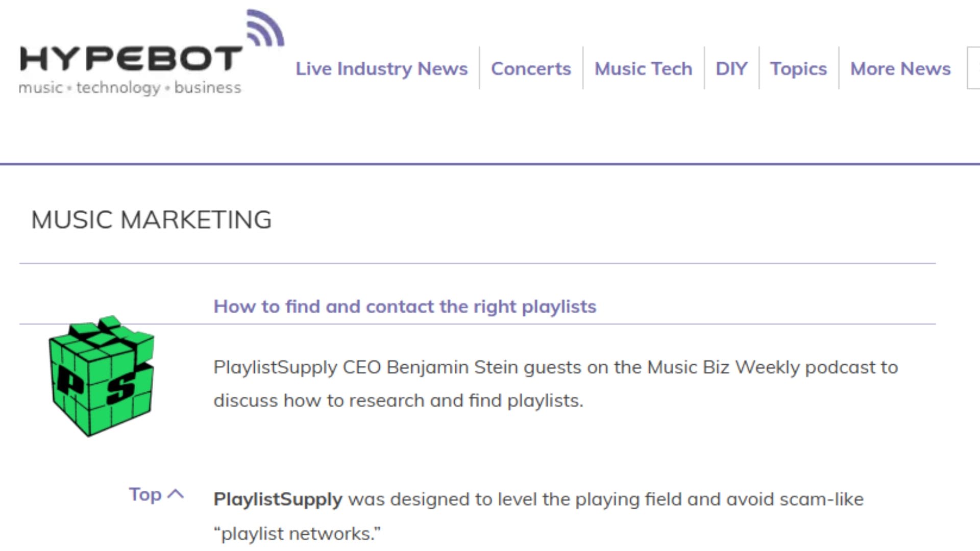Select Music Tech from the navigation
This screenshot has height=551, width=980.
[643, 68]
